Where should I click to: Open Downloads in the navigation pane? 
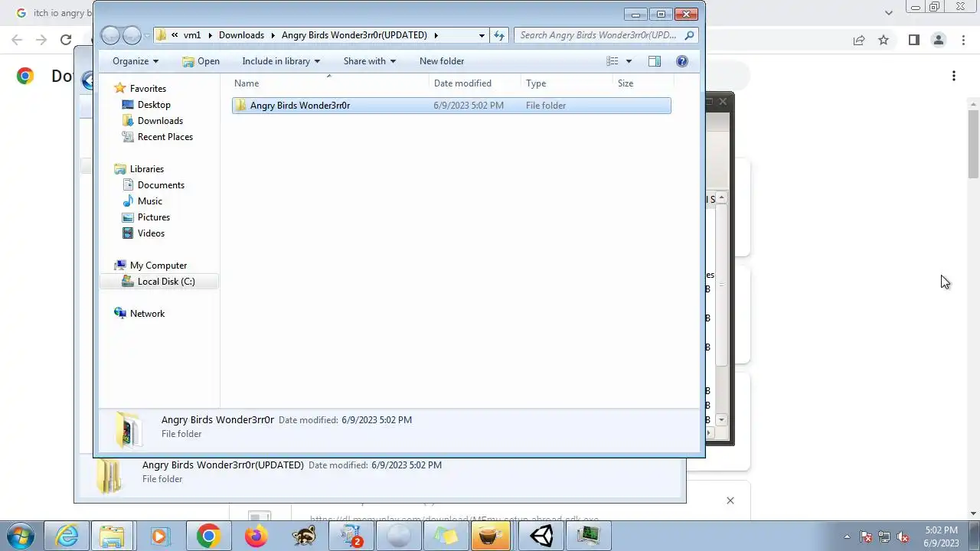tap(160, 121)
